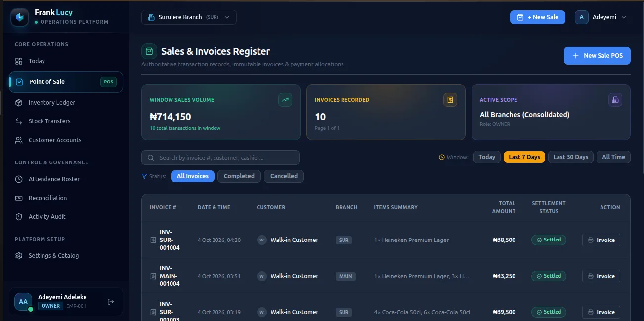This screenshot has height=321, width=644.
Task: Filter by Cancelled status
Action: point(284,176)
